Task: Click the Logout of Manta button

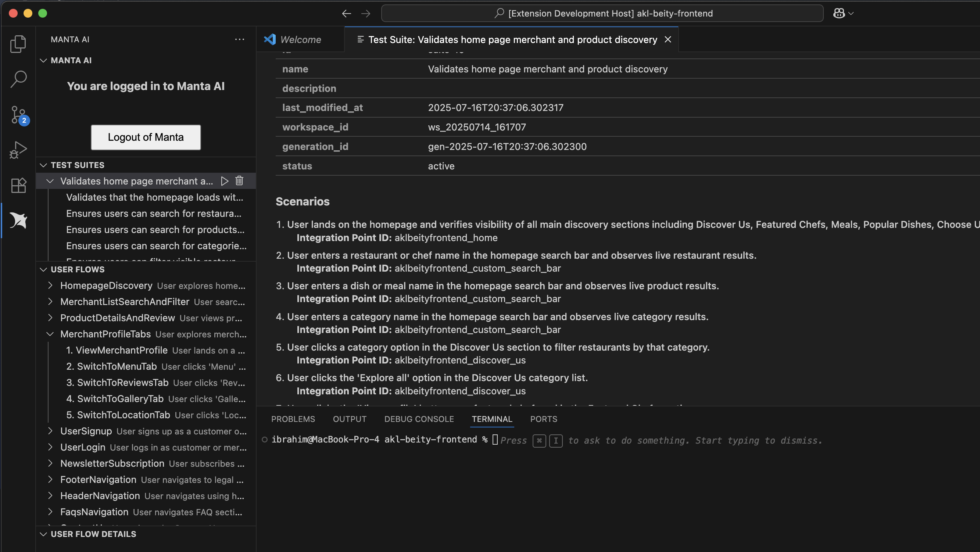Action: click(x=146, y=137)
